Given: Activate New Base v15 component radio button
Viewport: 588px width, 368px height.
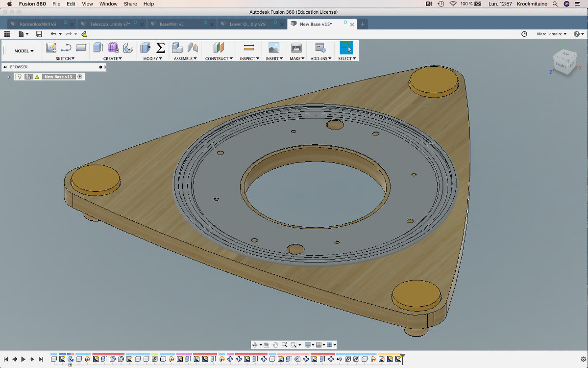Looking at the screenshot, I should tap(80, 77).
